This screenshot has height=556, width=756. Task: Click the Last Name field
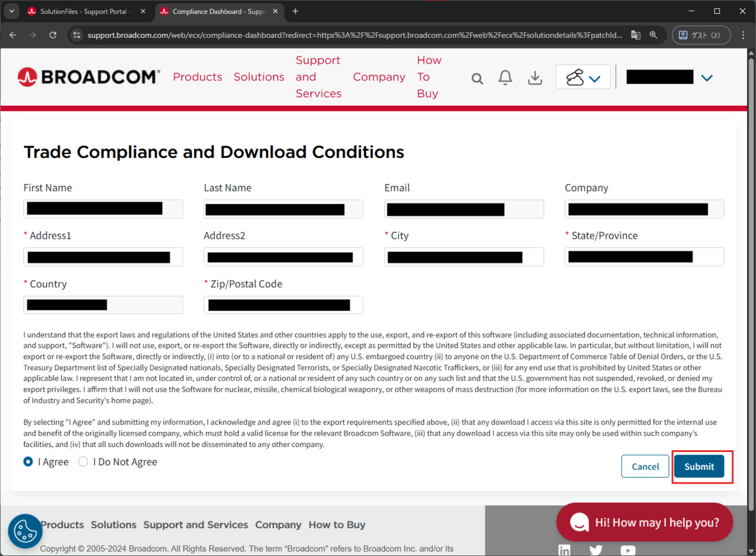(x=283, y=209)
